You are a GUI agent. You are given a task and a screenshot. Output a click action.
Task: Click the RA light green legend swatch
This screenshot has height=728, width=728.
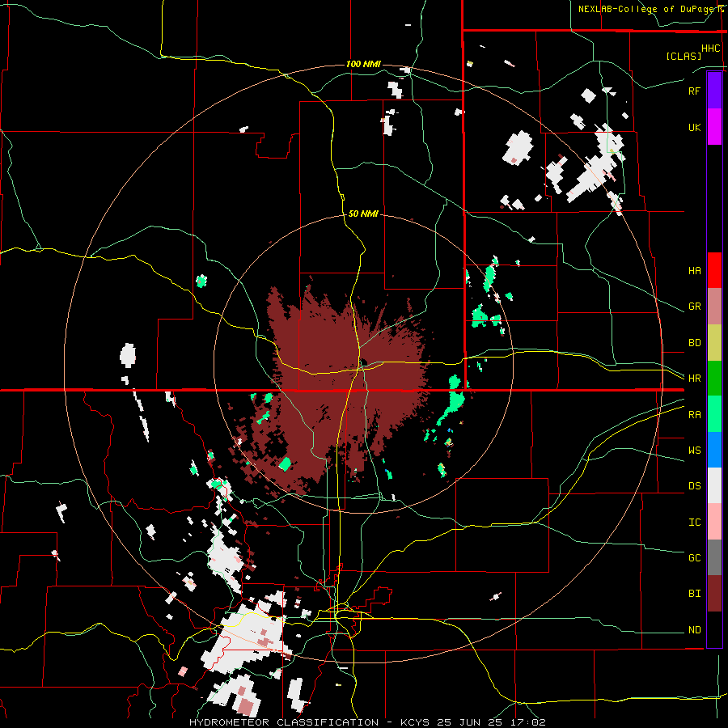(714, 414)
